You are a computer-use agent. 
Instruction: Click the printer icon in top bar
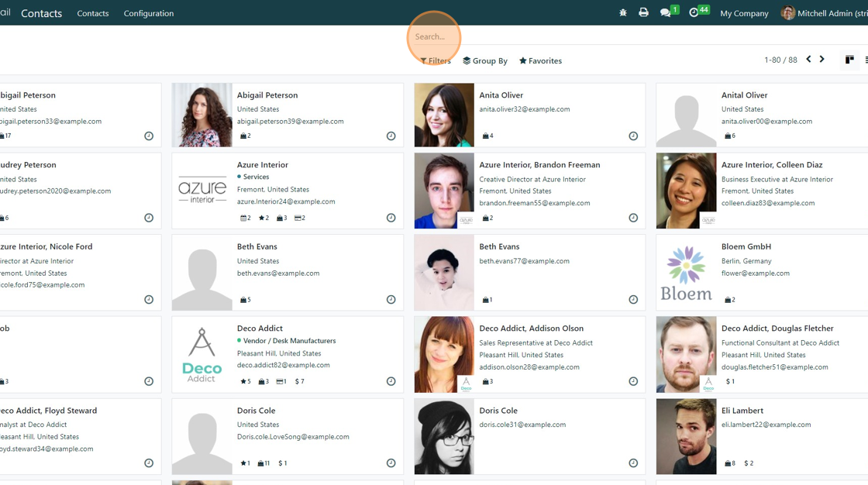click(643, 12)
